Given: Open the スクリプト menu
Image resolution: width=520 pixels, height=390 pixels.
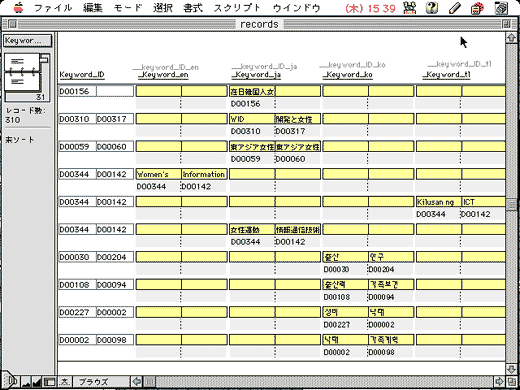Looking at the screenshot, I should tap(237, 8).
